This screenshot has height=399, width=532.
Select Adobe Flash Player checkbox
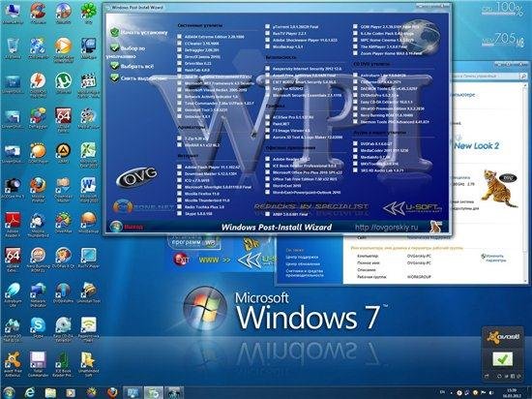(179, 167)
